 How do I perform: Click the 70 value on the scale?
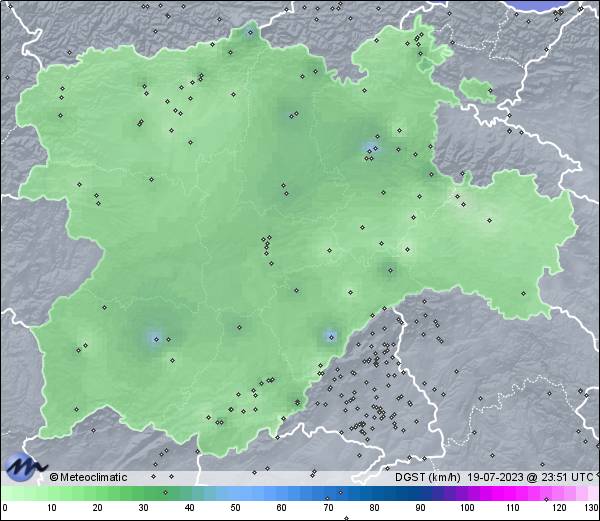(328, 508)
